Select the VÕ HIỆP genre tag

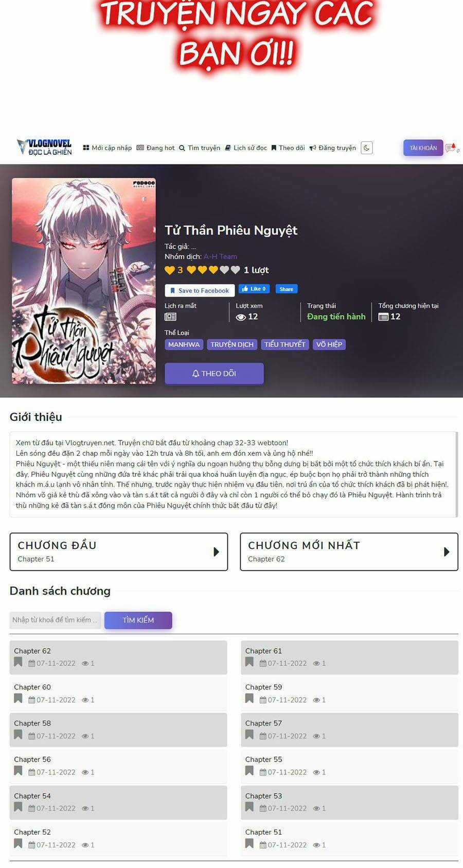329,344
